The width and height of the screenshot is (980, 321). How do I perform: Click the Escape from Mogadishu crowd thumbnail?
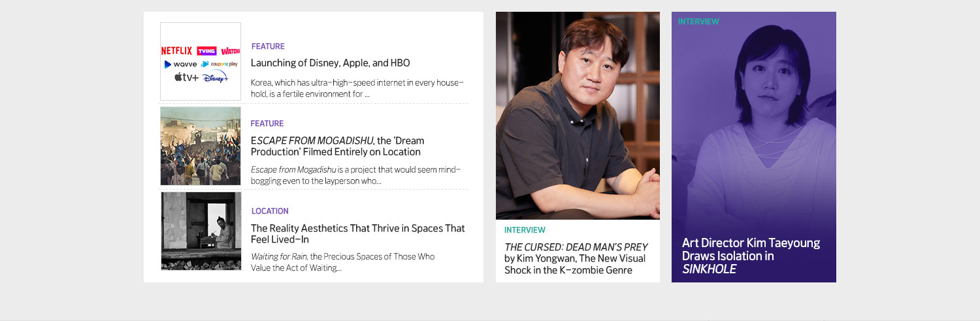(x=201, y=146)
